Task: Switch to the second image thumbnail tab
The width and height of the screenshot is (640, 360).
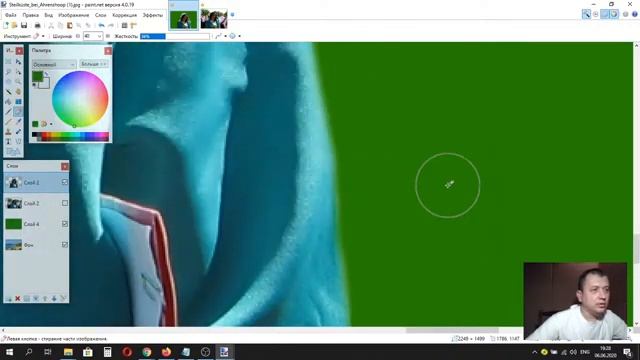Action: [214, 19]
